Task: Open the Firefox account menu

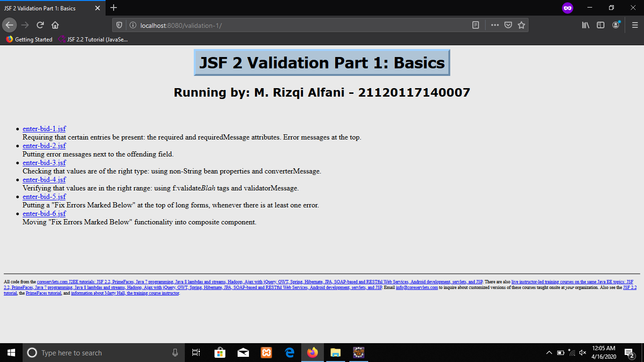Action: coord(616,25)
